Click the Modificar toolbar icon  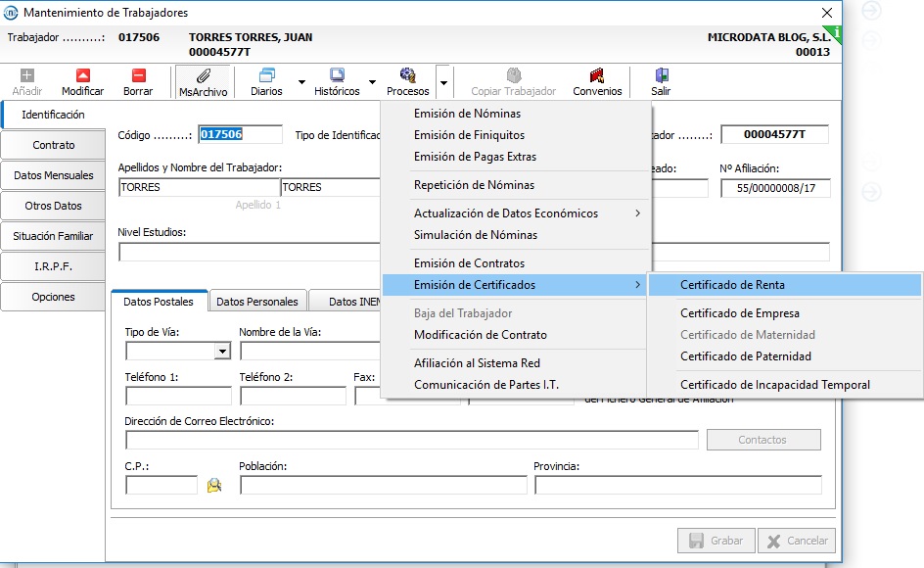click(x=83, y=75)
